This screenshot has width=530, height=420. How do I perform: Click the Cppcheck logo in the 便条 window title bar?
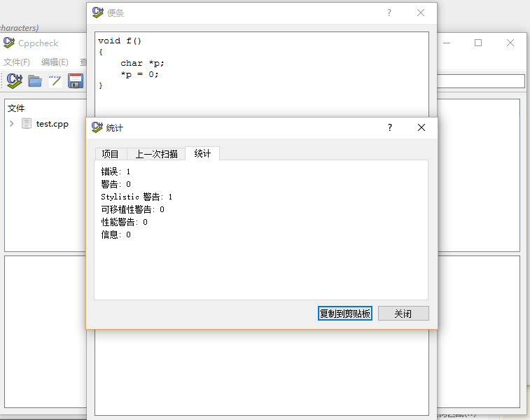tap(98, 13)
